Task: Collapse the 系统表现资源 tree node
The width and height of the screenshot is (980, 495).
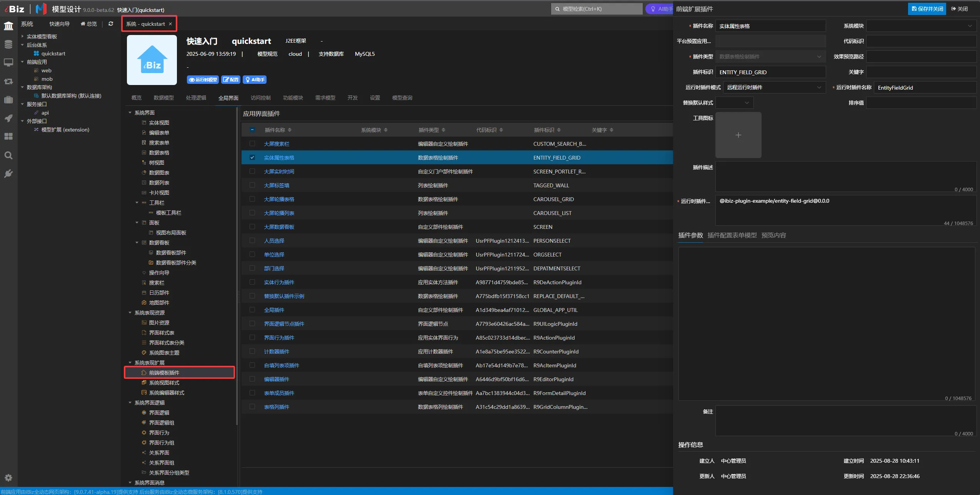Action: point(130,313)
